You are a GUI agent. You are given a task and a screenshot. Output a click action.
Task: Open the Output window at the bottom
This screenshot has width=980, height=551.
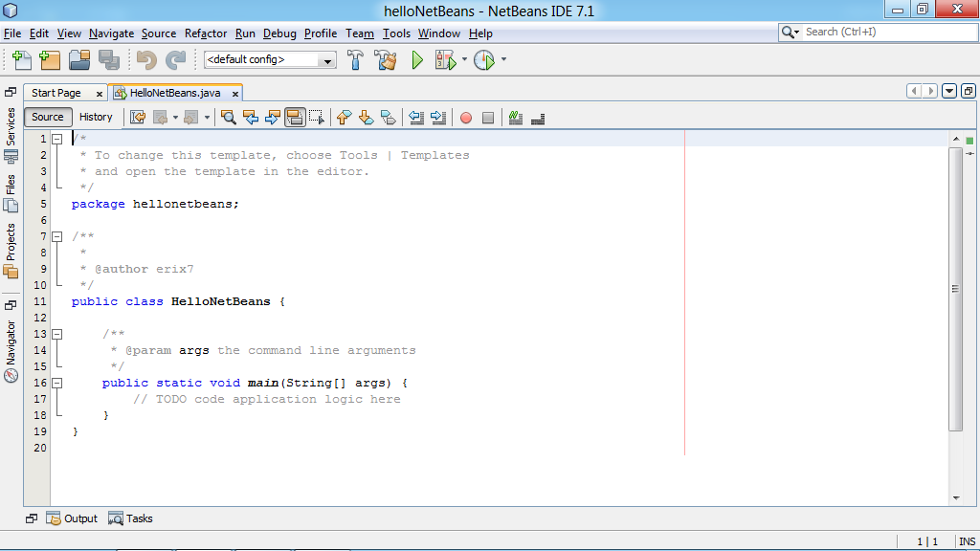click(x=71, y=518)
